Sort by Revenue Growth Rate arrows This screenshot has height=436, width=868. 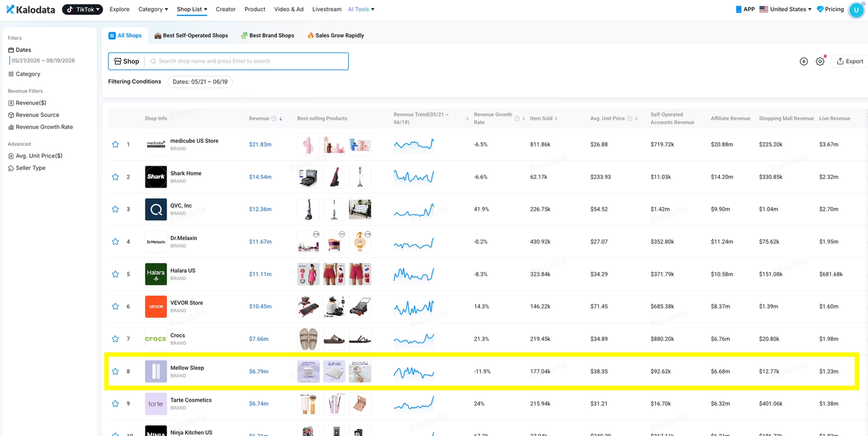pos(524,119)
